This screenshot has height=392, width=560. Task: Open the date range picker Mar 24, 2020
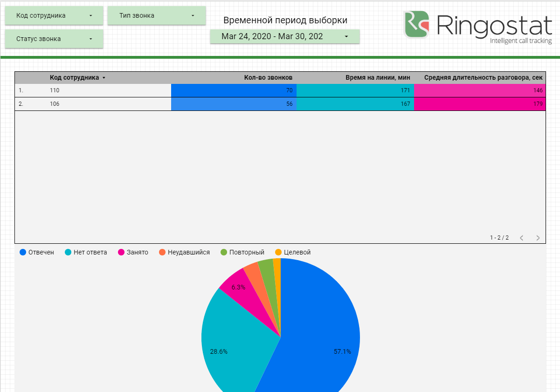(284, 36)
